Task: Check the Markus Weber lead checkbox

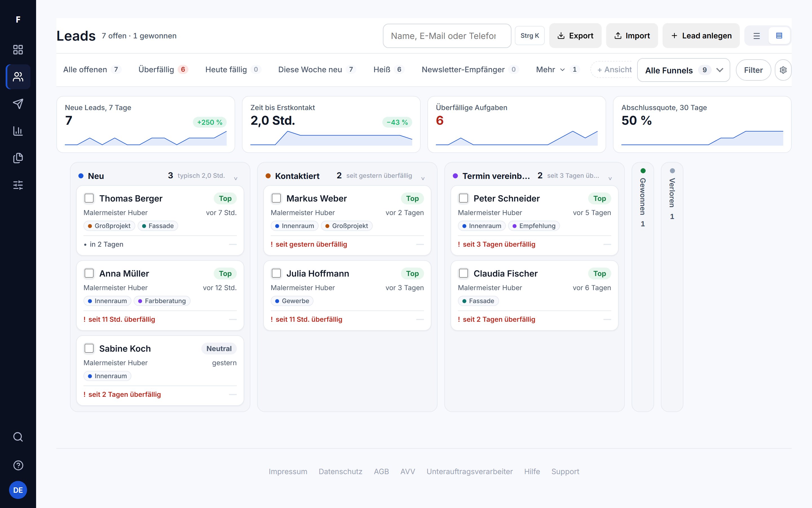Action: click(x=276, y=198)
